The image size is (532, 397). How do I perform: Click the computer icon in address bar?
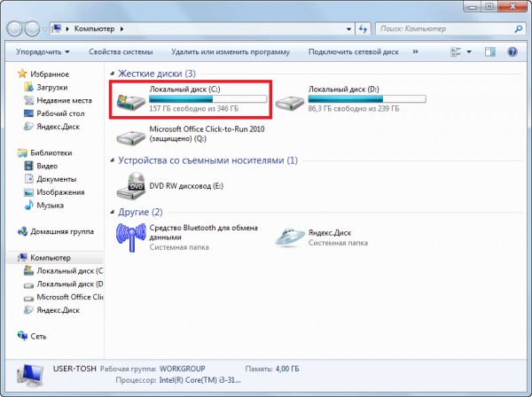[x=57, y=29]
